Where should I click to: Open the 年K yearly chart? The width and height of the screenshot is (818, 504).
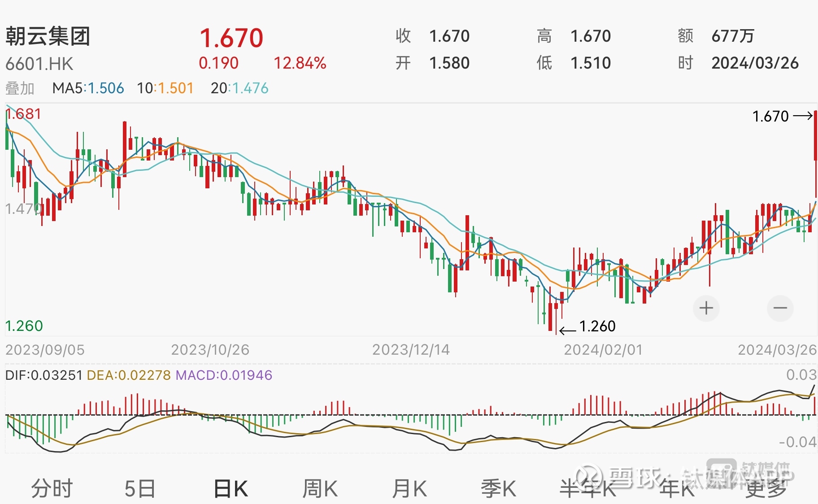[677, 488]
